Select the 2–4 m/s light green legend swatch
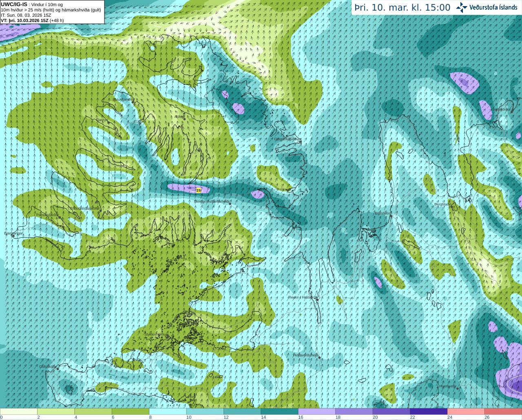 (x=56, y=411)
